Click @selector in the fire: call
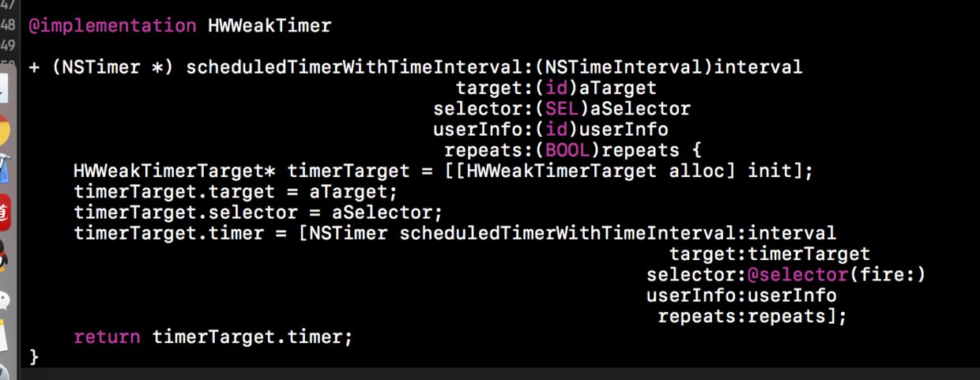The width and height of the screenshot is (980, 380). pyautogui.click(x=797, y=275)
